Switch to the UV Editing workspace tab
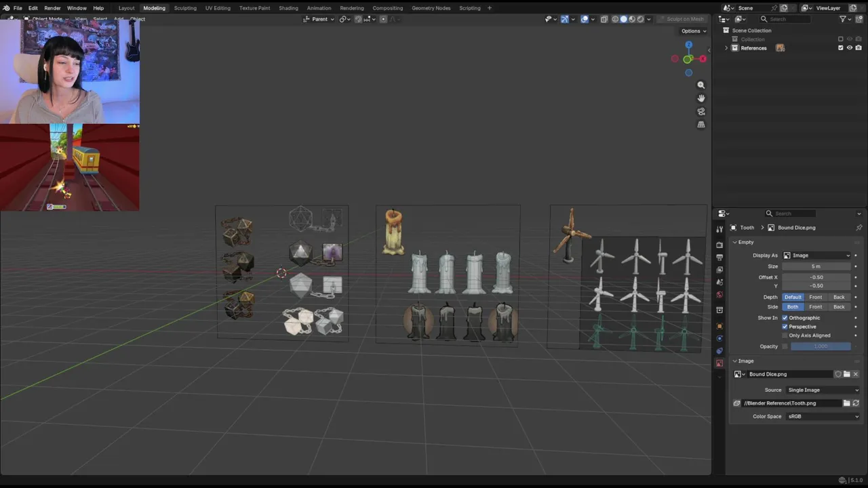 (x=218, y=8)
